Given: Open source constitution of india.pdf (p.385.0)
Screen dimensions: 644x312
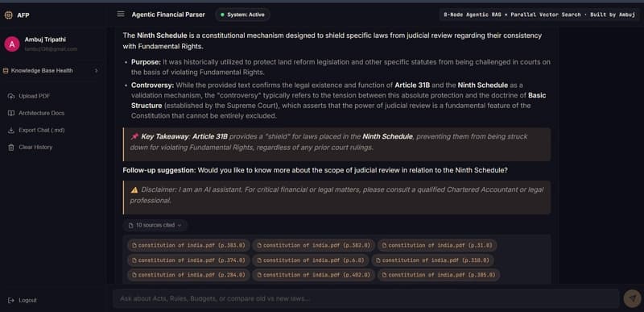Looking at the screenshot, I should click(439, 275).
